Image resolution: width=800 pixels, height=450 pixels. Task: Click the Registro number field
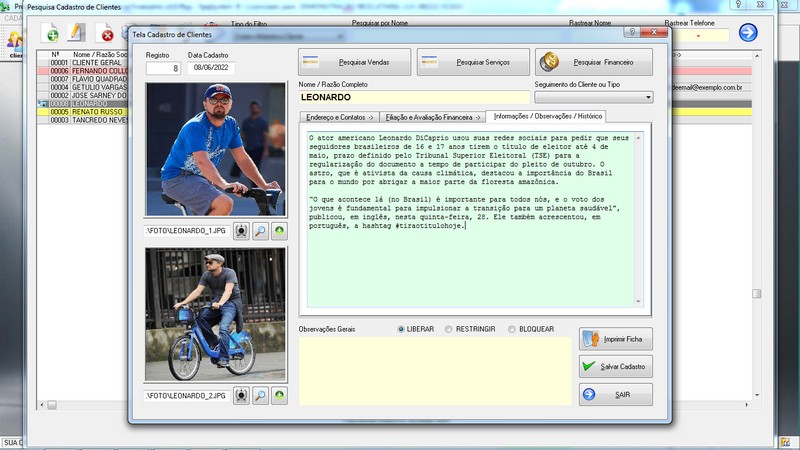(x=163, y=68)
